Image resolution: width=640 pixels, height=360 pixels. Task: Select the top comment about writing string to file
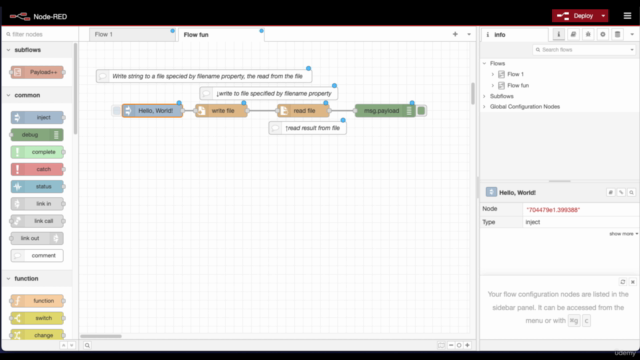(x=204, y=76)
